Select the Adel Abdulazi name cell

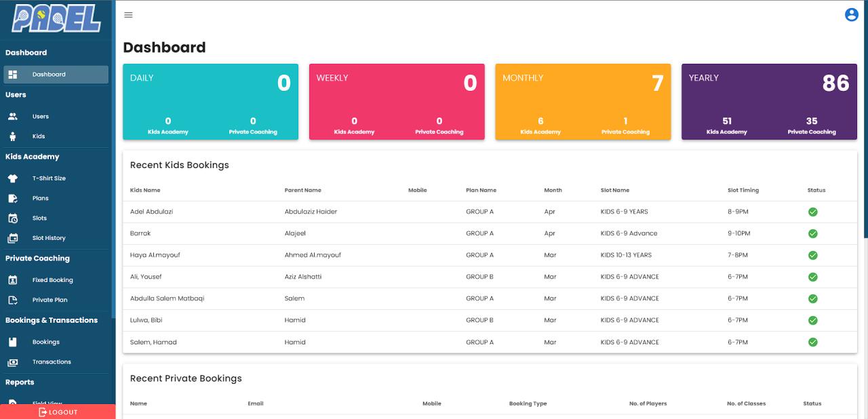tap(151, 212)
